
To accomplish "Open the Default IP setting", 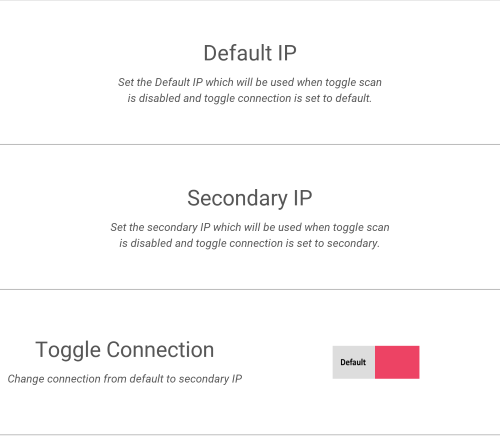I will tap(250, 73).
